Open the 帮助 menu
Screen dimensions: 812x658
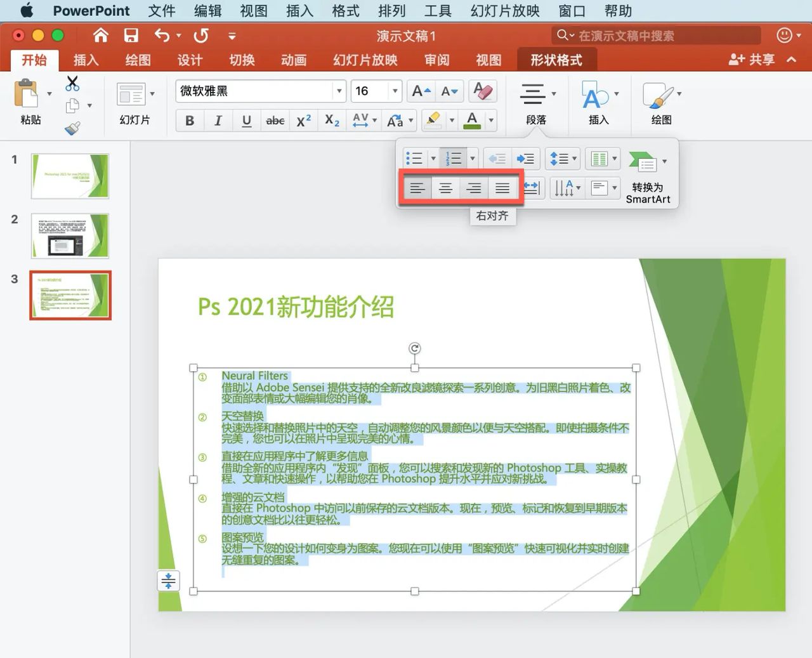tap(618, 11)
